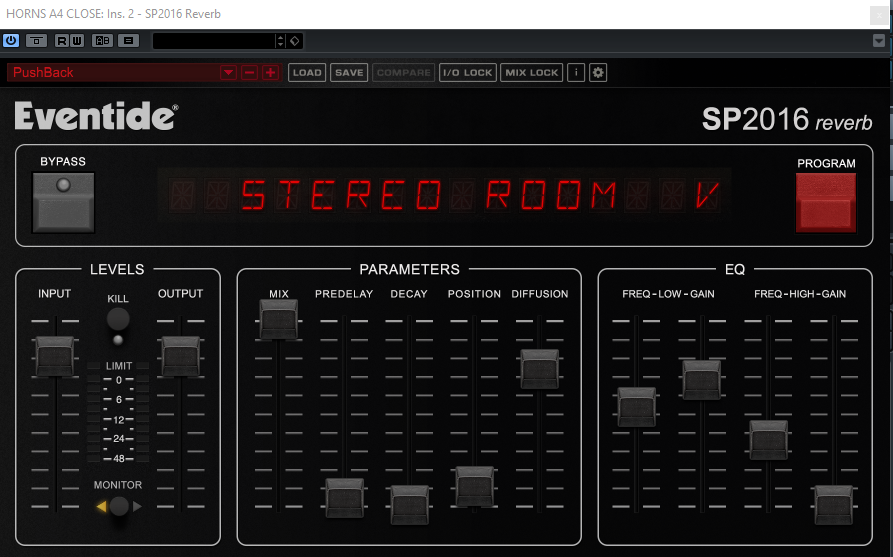Click the Eventide logo
The image size is (893, 557).
tap(96, 116)
